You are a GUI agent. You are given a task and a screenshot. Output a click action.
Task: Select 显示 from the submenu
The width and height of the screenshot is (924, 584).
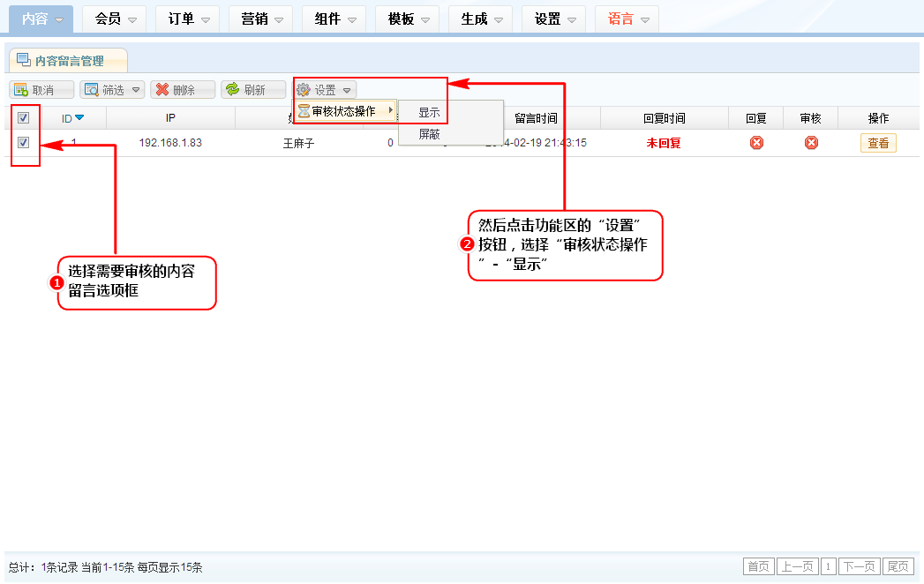[x=430, y=113]
